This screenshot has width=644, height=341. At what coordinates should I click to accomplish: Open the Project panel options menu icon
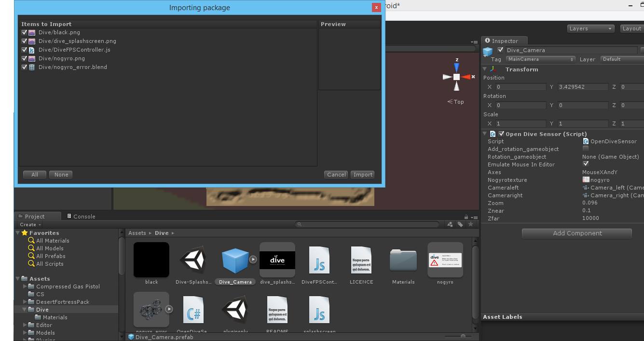click(474, 217)
